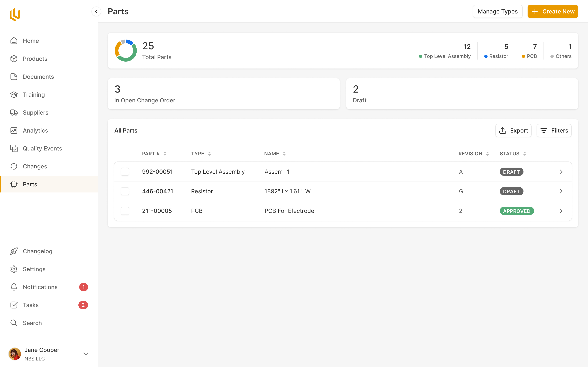588x367 pixels.
Task: Tick checkbox for Resistor part 446-00421
Action: (125, 191)
